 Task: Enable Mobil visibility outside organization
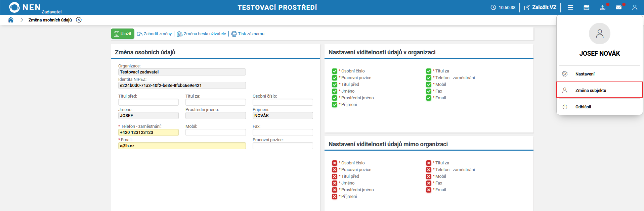[429, 176]
